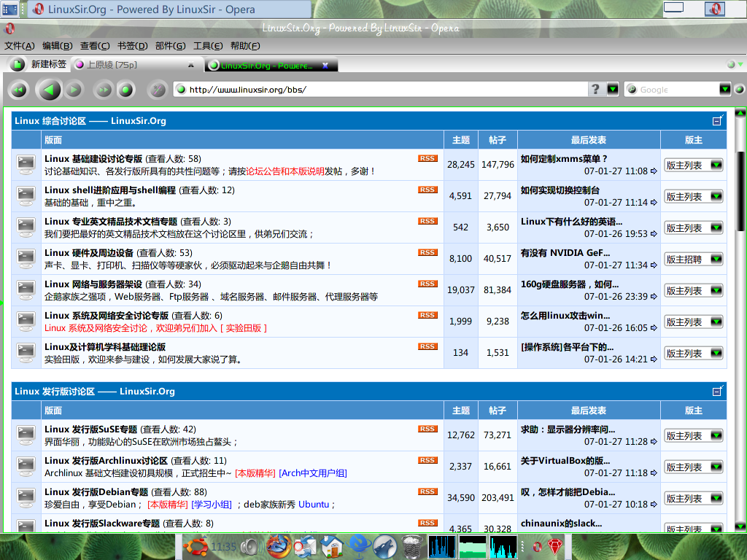Screen dimensions: 747x560
Task: Click the RSS icon for Linux 发行版Debian专题
Action: [x=427, y=491]
